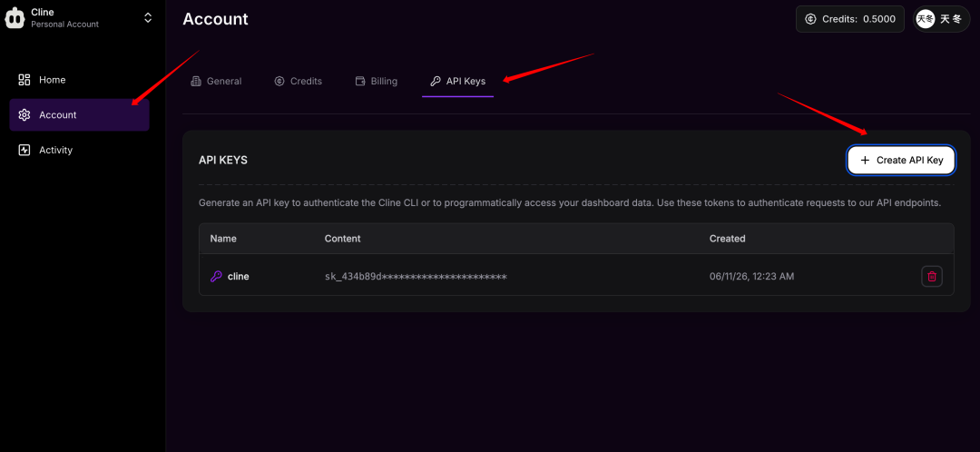Viewport: 980px width, 452px height.
Task: Open the Credits balance button
Action: click(850, 19)
